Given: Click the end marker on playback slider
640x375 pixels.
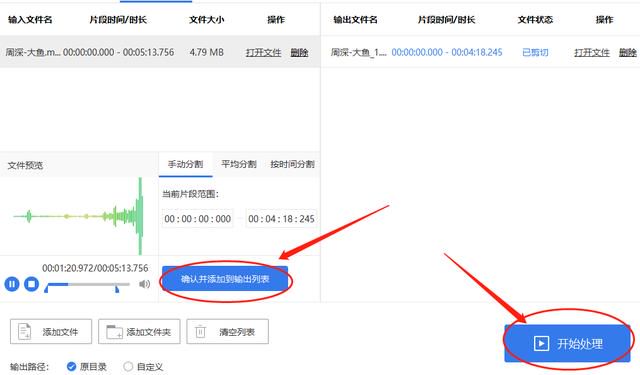Looking at the screenshot, I should tap(117, 288).
